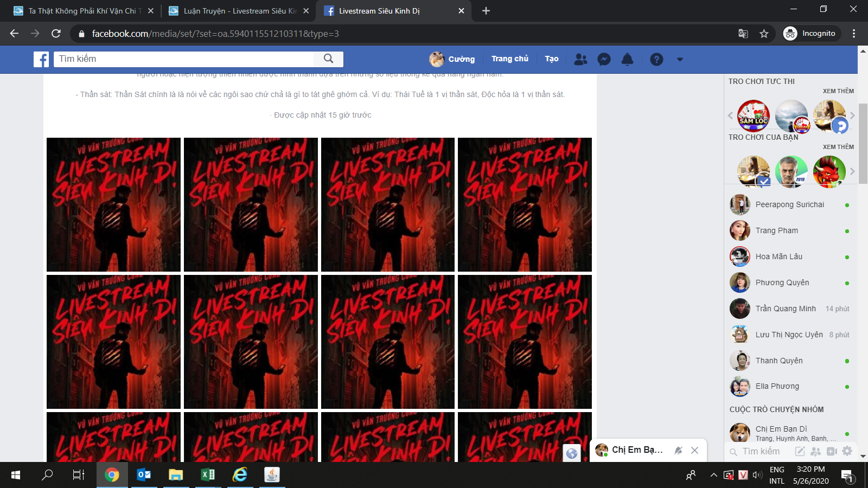The height and width of the screenshot is (488, 868).
Task: Open chat settings gear icon
Action: [847, 451]
